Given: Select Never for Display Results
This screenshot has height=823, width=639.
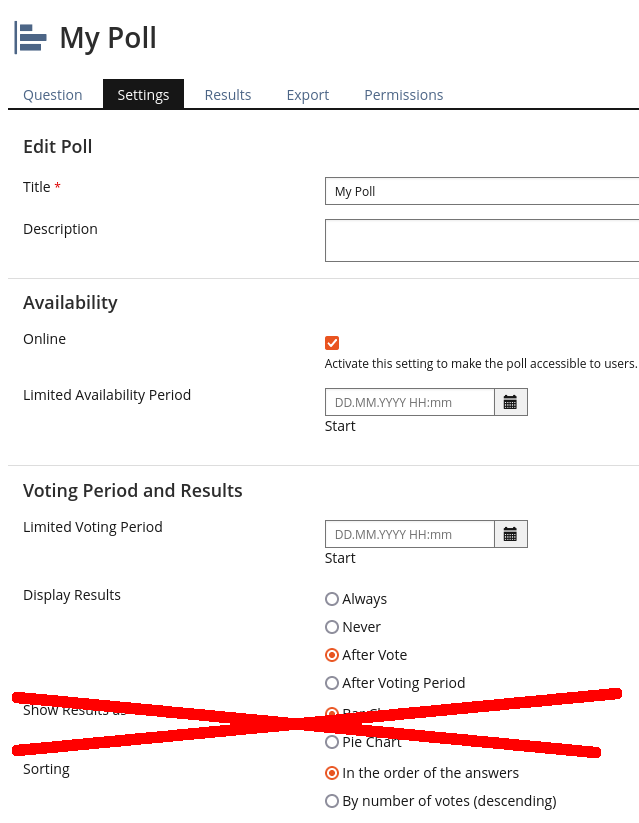Looking at the screenshot, I should (332, 627).
